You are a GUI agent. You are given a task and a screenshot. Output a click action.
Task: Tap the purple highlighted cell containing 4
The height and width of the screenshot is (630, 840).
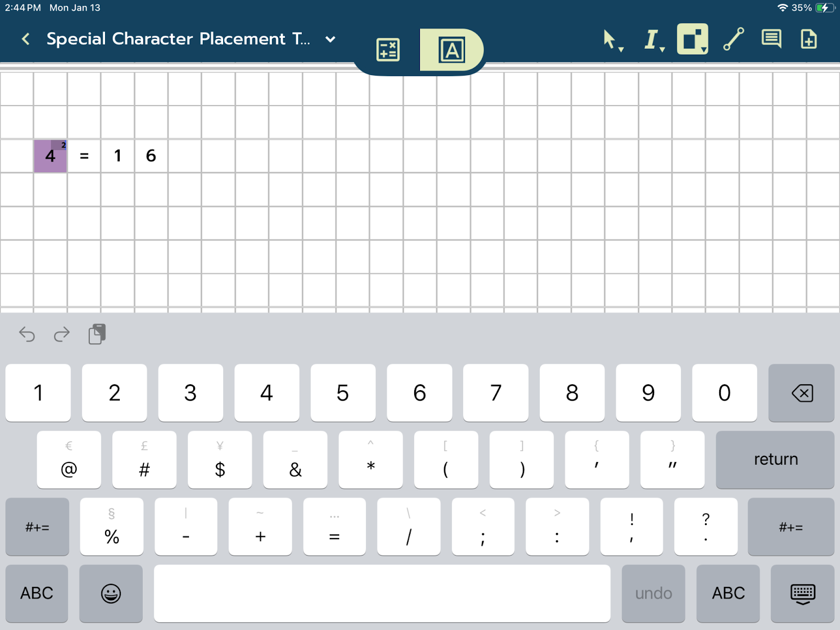tap(50, 156)
